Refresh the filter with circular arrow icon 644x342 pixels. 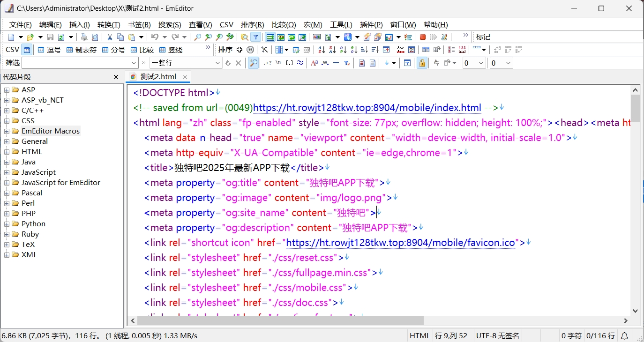228,63
